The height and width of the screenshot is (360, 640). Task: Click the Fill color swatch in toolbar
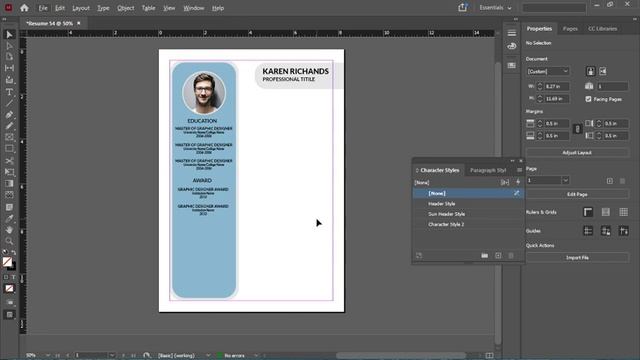point(7,262)
